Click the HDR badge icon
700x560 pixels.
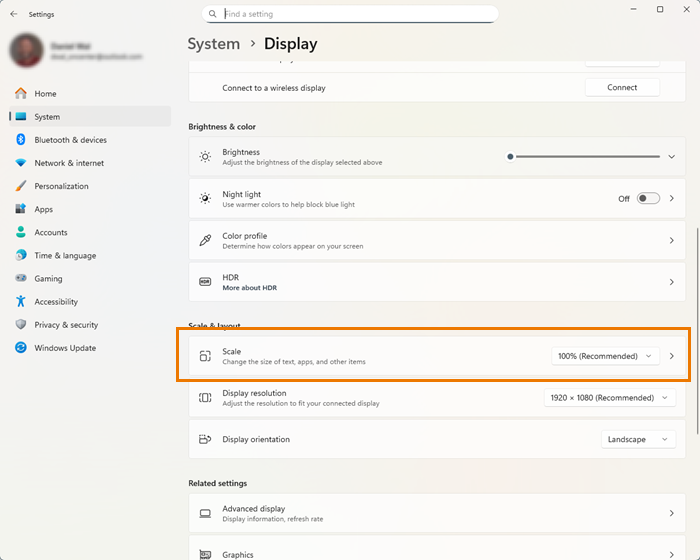205,282
